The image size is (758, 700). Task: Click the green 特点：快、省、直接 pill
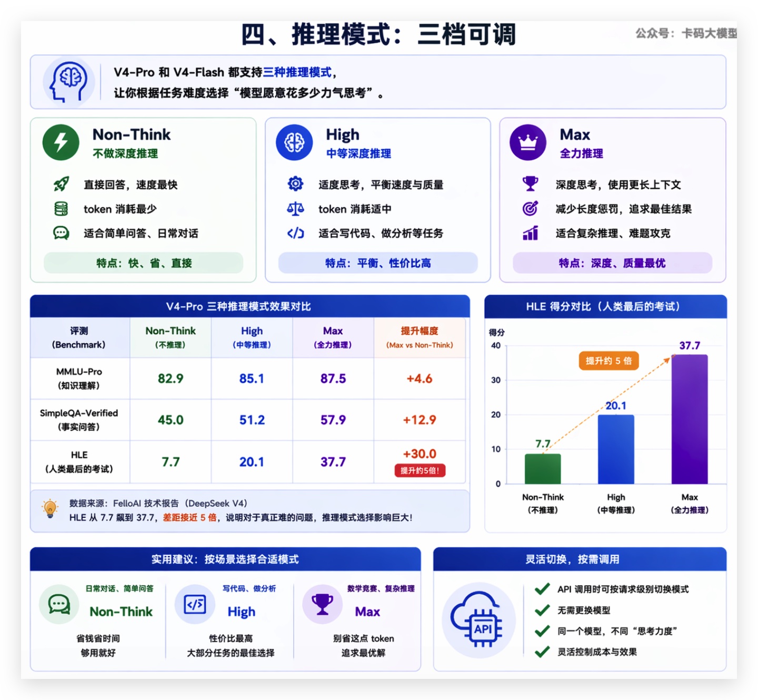click(143, 263)
